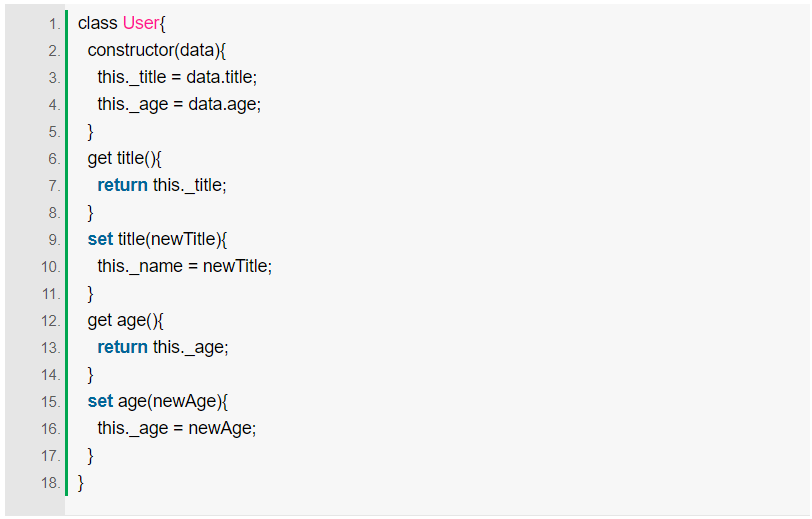
Task: Click the return keyword on line 7
Action: pyautogui.click(x=122, y=185)
